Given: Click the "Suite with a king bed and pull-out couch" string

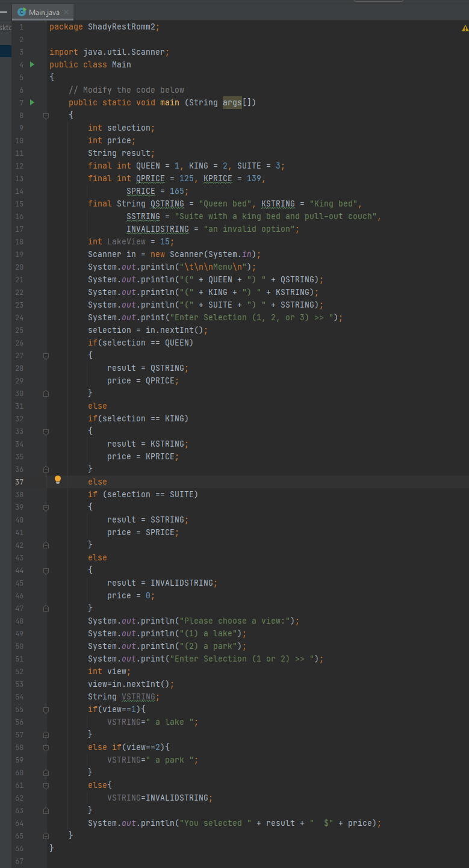Looking at the screenshot, I should [276, 216].
